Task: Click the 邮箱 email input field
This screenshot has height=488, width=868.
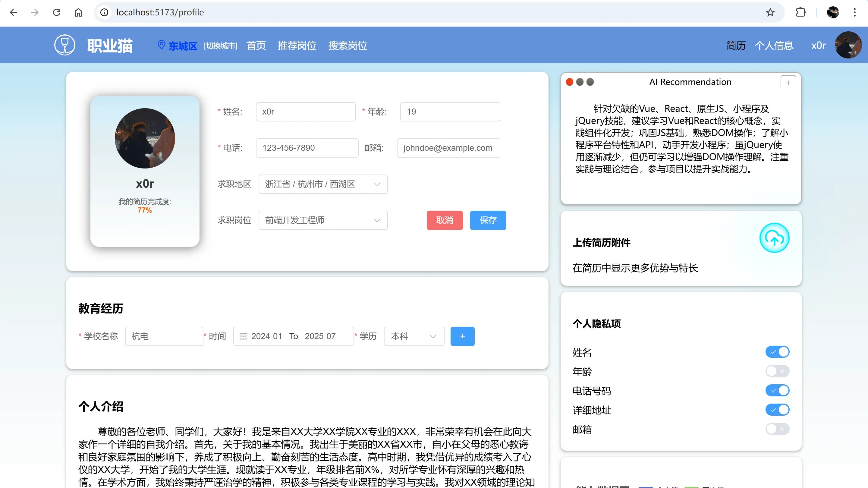Action: coord(448,148)
